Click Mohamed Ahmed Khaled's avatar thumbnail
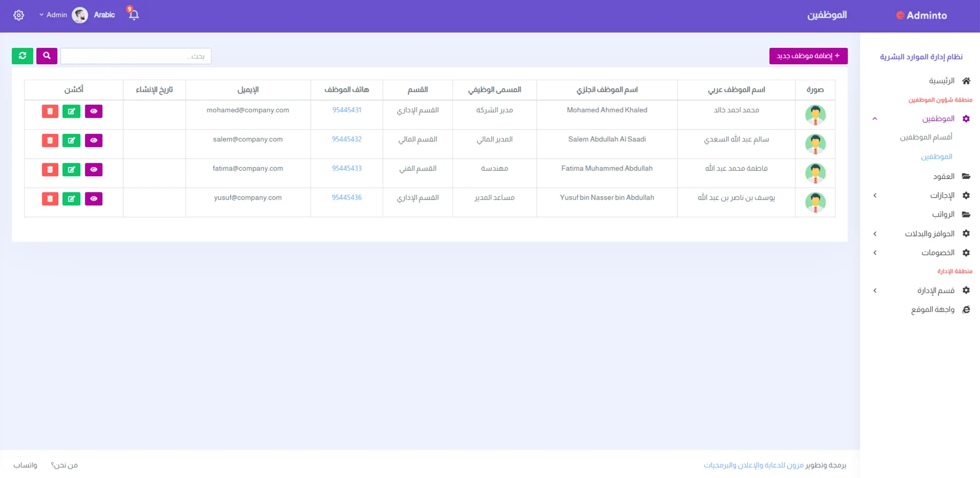 pyautogui.click(x=815, y=115)
